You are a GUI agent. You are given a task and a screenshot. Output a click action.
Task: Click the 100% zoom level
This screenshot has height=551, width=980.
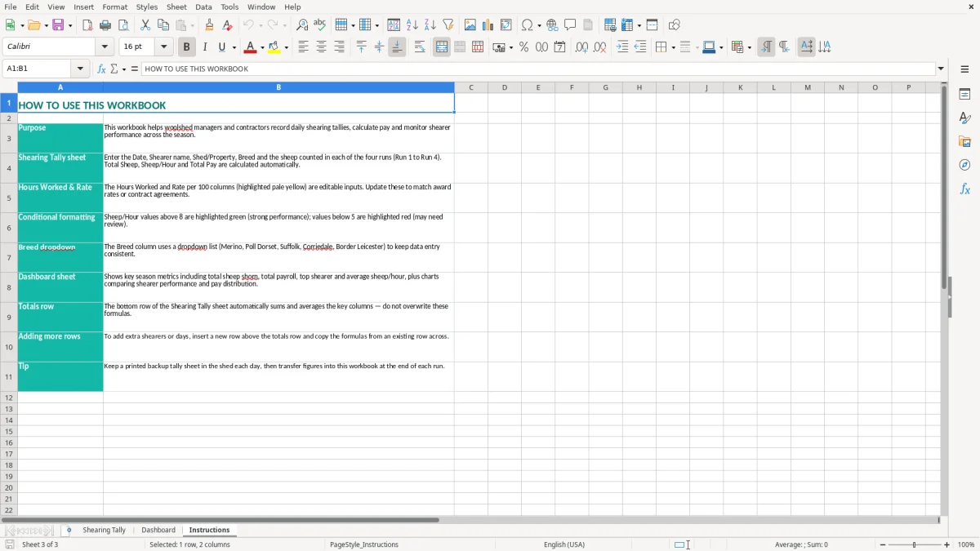(966, 544)
